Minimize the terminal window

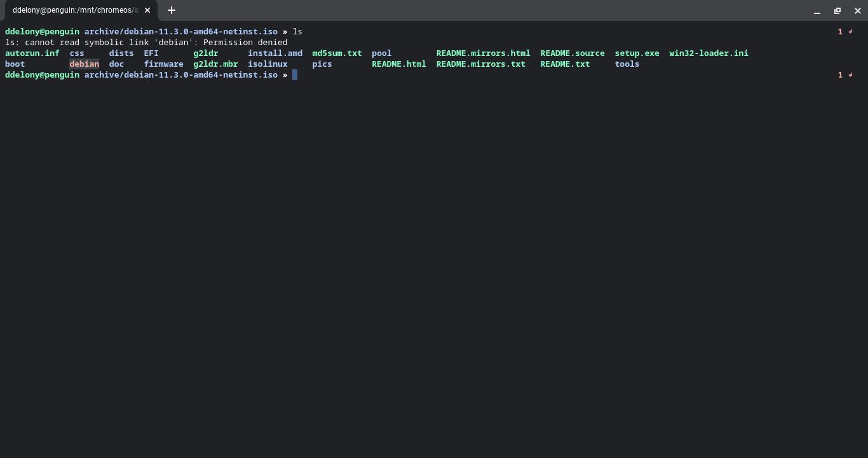pyautogui.click(x=817, y=11)
